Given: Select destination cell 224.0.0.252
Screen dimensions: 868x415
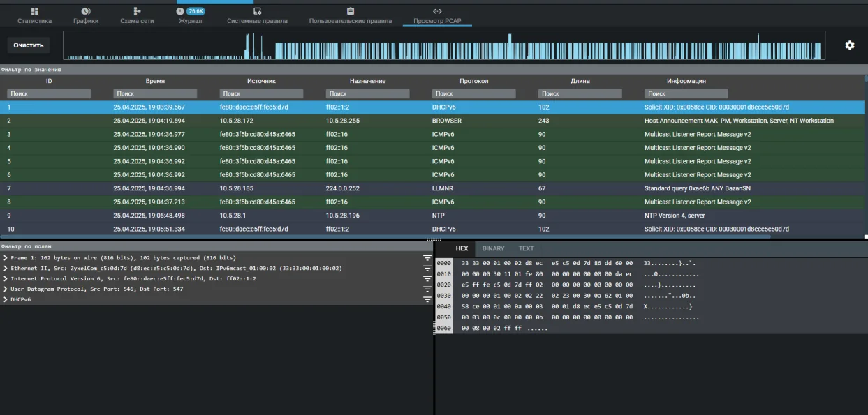Looking at the screenshot, I should 344,188.
